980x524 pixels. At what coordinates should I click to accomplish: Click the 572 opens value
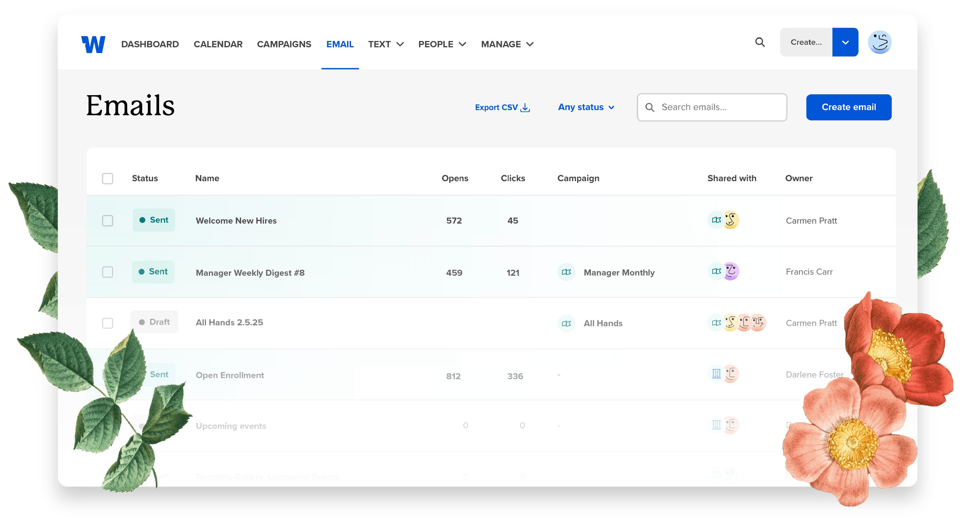454,221
